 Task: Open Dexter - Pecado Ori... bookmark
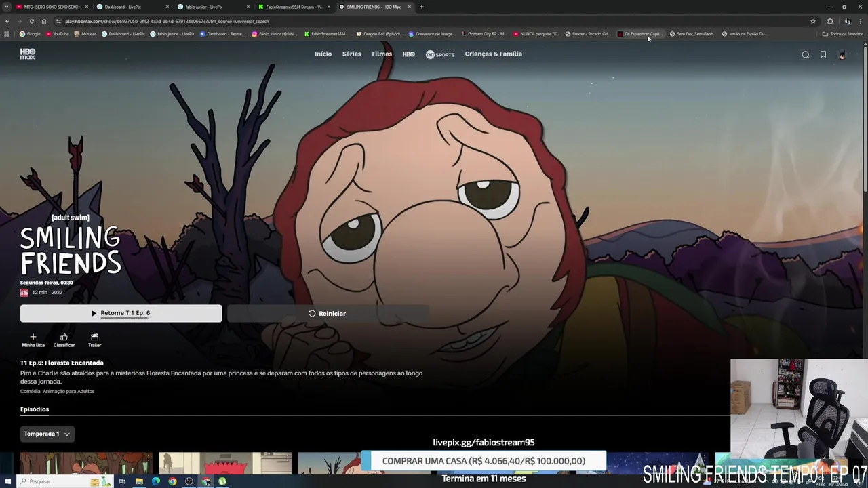coord(588,34)
